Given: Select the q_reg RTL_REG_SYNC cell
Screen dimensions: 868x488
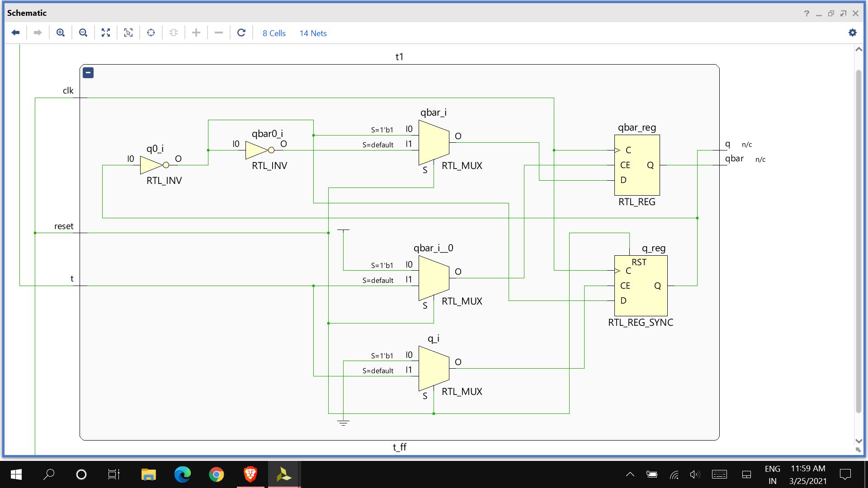Looking at the screenshot, I should 641,286.
